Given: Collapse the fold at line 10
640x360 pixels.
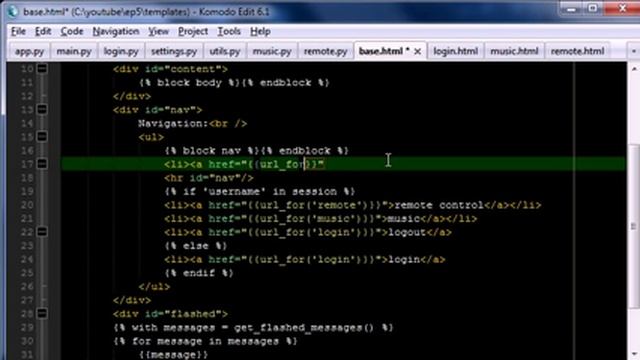Looking at the screenshot, I should click(42, 69).
